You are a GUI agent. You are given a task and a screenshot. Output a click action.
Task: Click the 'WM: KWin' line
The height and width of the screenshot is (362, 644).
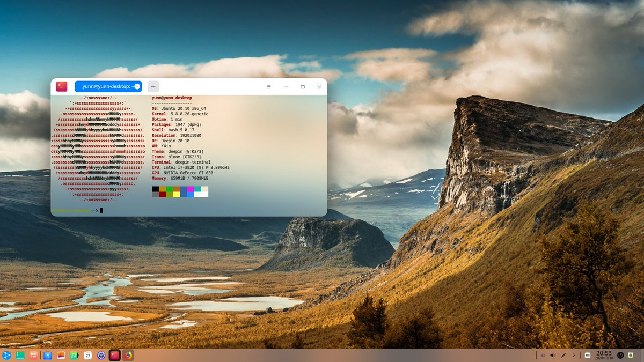tap(161, 146)
